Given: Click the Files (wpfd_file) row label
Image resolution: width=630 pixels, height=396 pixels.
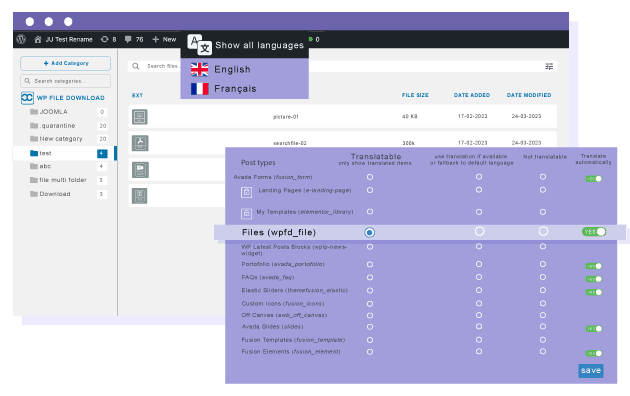Looking at the screenshot, I should point(279,233).
